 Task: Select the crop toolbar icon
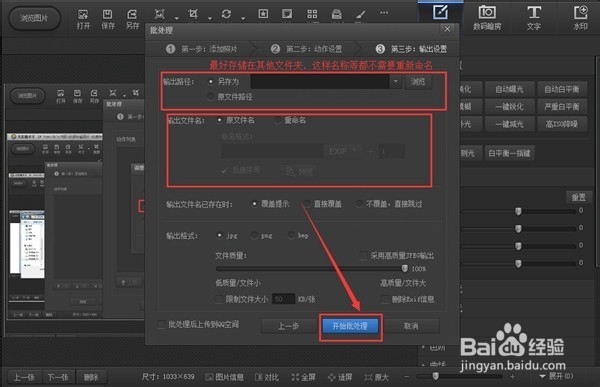(x=193, y=15)
